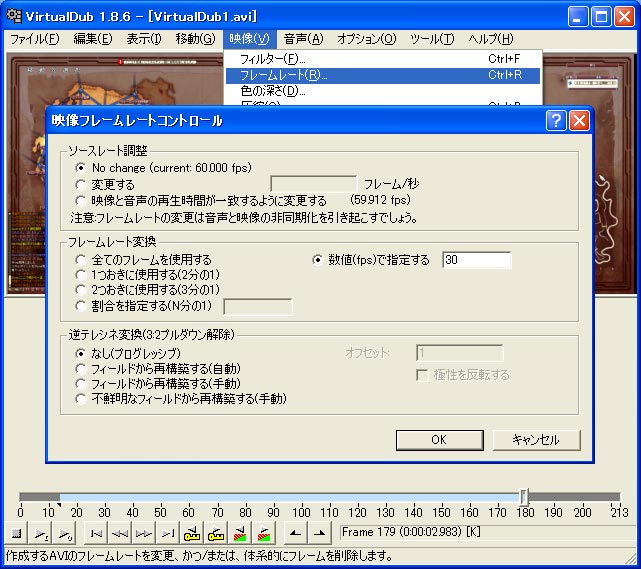Viewport: 641px width, 569px height.
Task: Open the 編集(E) menu
Action: [x=92, y=39]
